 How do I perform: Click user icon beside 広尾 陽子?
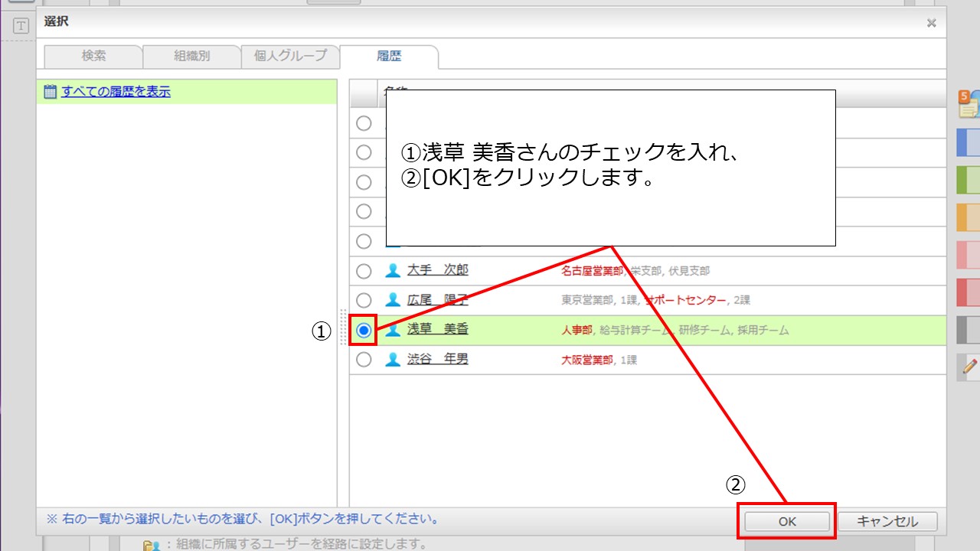[393, 300]
